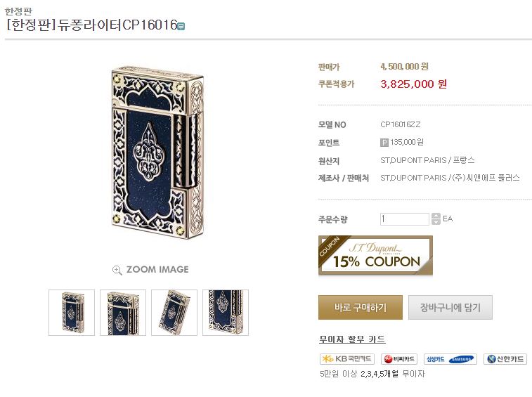The width and height of the screenshot is (532, 397).
Task: Click the 삼성카드 Samsung card logo
Action: click(450, 359)
